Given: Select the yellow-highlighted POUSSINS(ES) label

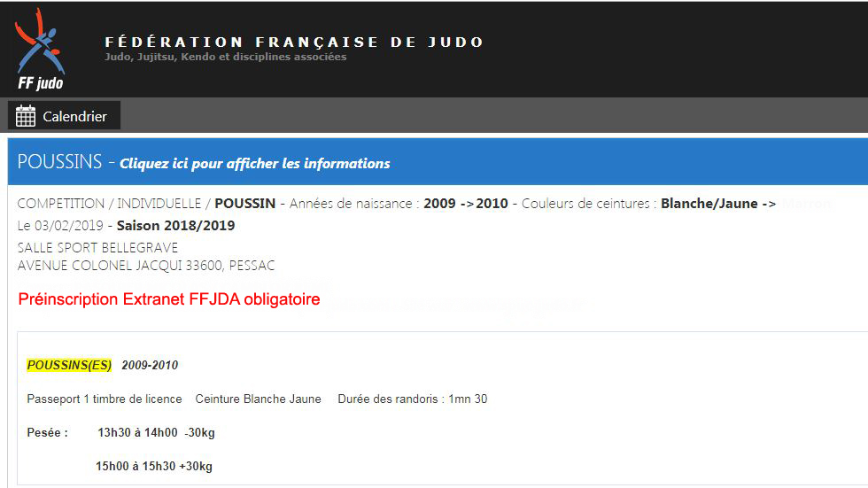Looking at the screenshot, I should click(69, 365).
